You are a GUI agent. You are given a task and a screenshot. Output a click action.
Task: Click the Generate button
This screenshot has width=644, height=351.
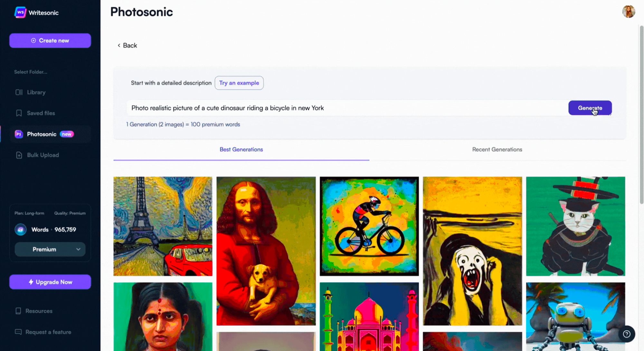590,108
